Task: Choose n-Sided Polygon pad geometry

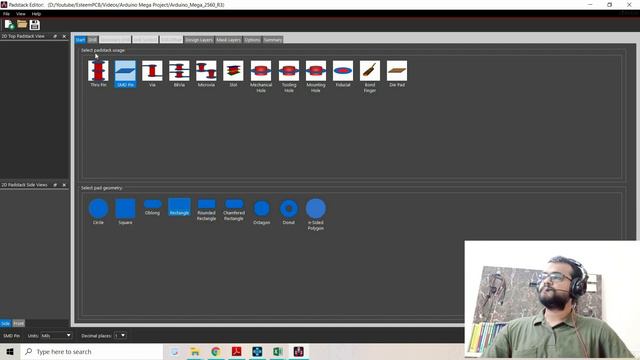Action: tap(316, 214)
